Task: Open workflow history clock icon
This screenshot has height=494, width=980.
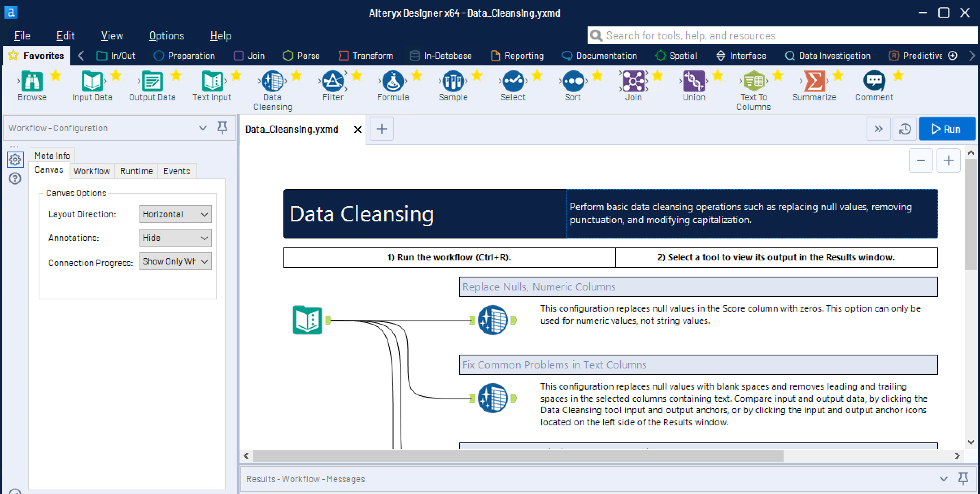Action: (905, 129)
